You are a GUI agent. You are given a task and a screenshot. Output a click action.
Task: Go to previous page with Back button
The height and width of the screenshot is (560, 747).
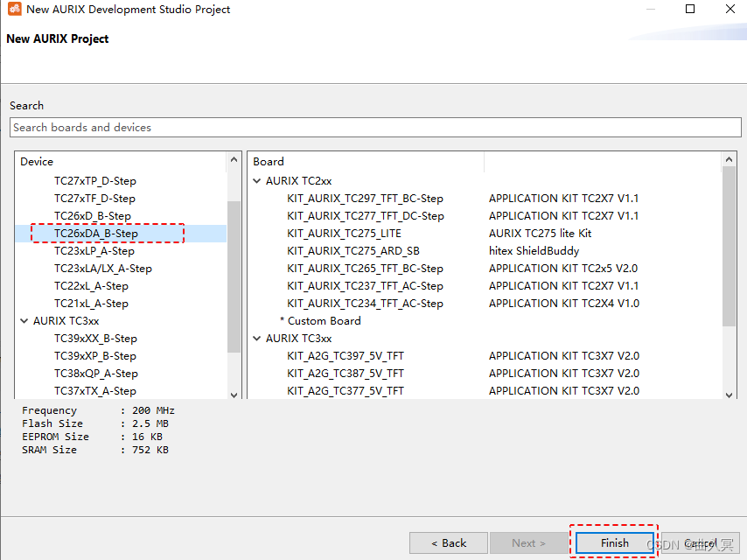[449, 542]
